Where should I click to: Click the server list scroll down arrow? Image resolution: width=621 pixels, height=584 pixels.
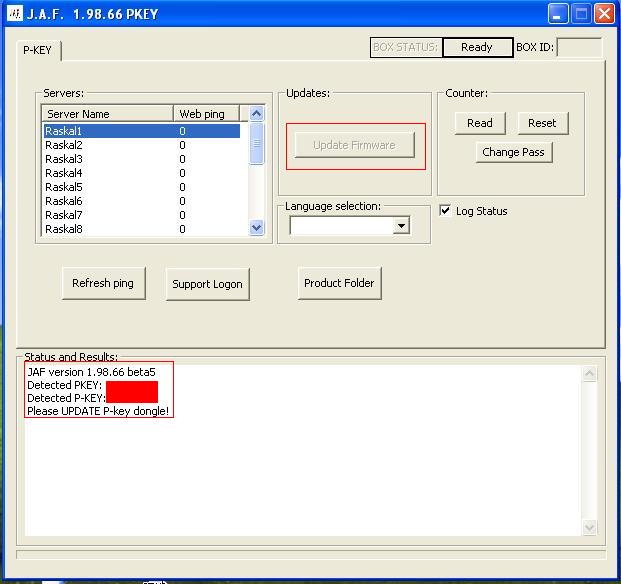click(257, 228)
